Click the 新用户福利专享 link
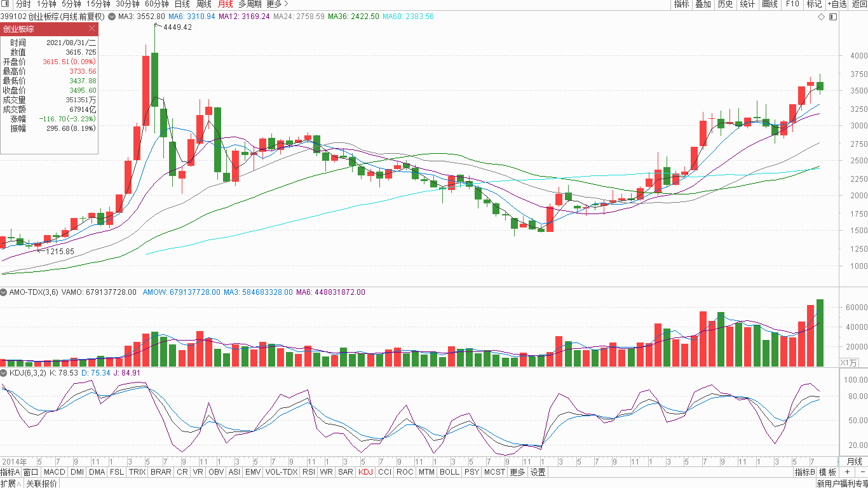This screenshot has width=868, height=488. (x=842, y=484)
